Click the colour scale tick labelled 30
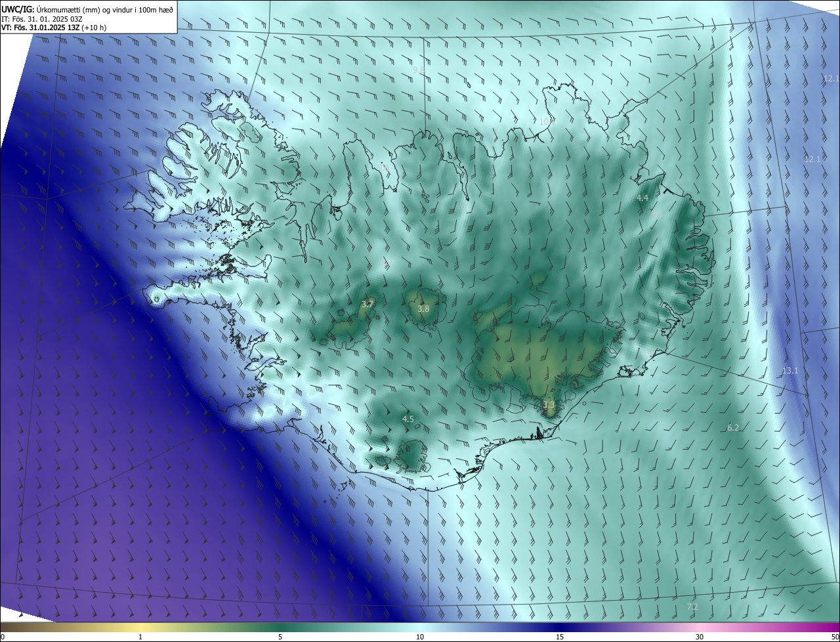Screen dimensions: 840x642 click(700, 637)
